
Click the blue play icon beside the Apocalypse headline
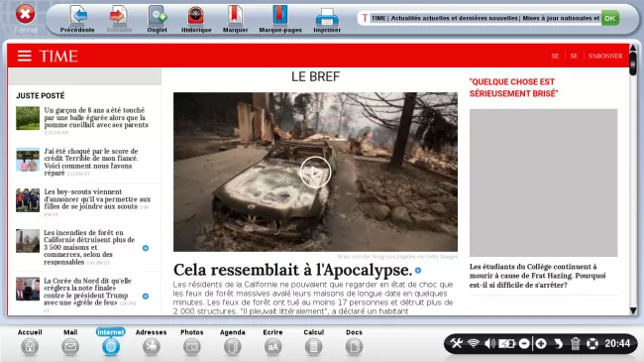[418, 271]
